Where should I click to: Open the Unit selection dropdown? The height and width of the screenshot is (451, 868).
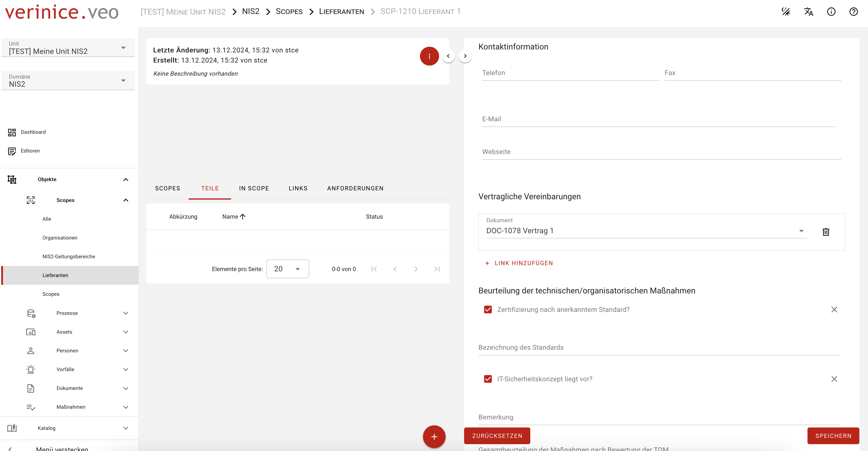(x=68, y=48)
